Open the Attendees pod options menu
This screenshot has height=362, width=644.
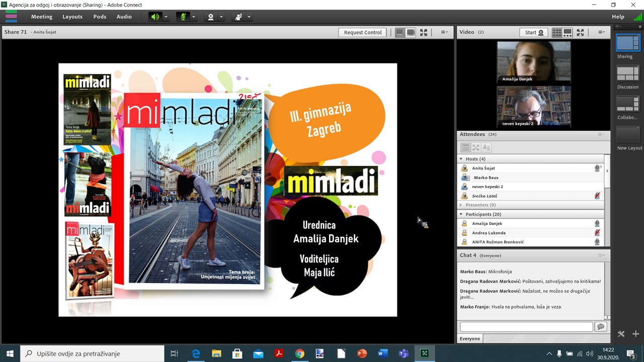pyautogui.click(x=600, y=134)
